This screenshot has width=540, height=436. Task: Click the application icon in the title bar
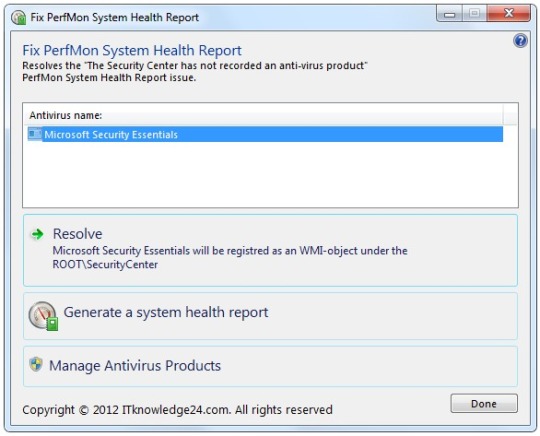(x=18, y=17)
